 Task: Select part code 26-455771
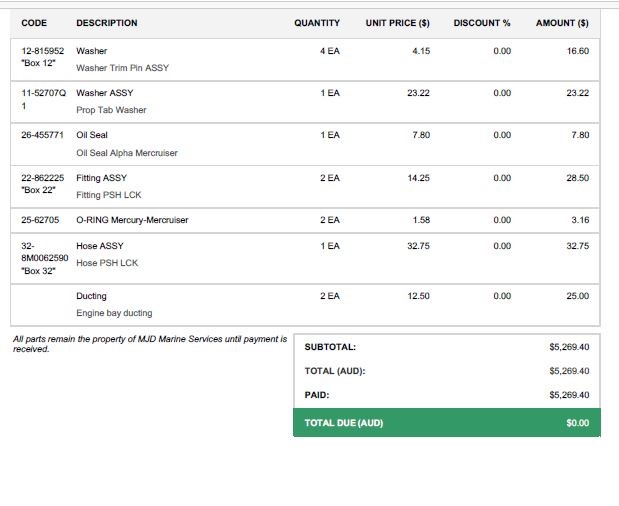[x=43, y=135]
